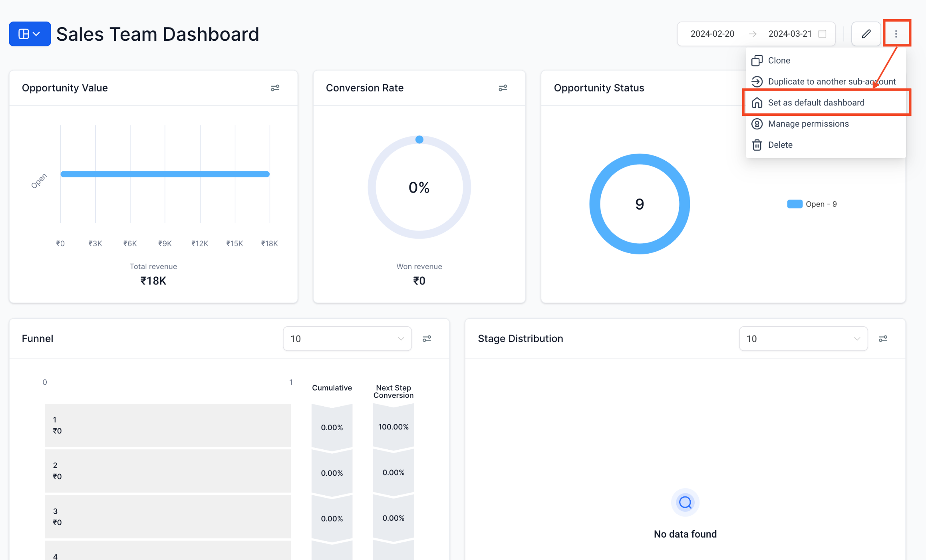
Task: Click the No data found search icon
Action: click(x=685, y=502)
